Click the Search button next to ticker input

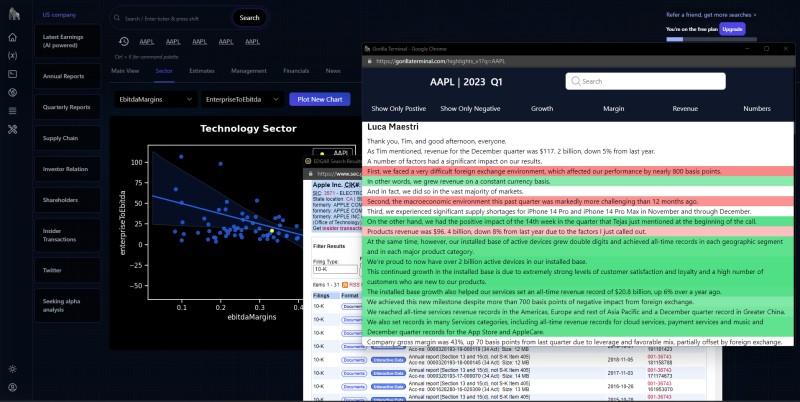[249, 18]
